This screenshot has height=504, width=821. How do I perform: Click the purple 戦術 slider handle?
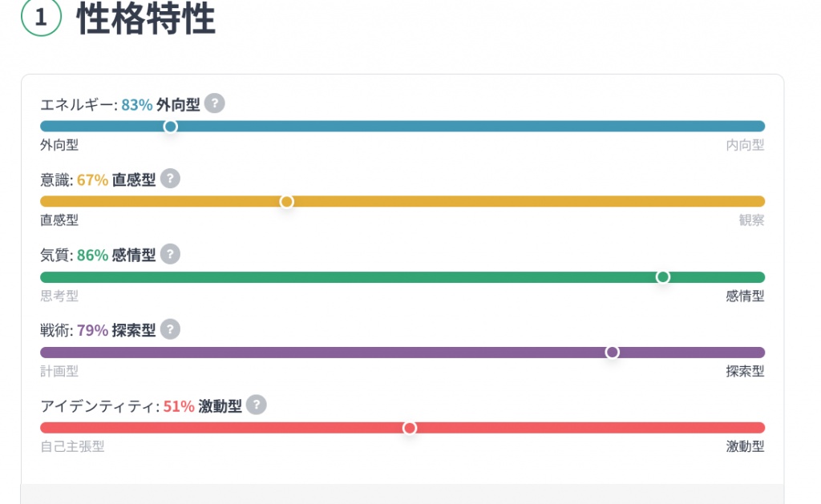[612, 353]
